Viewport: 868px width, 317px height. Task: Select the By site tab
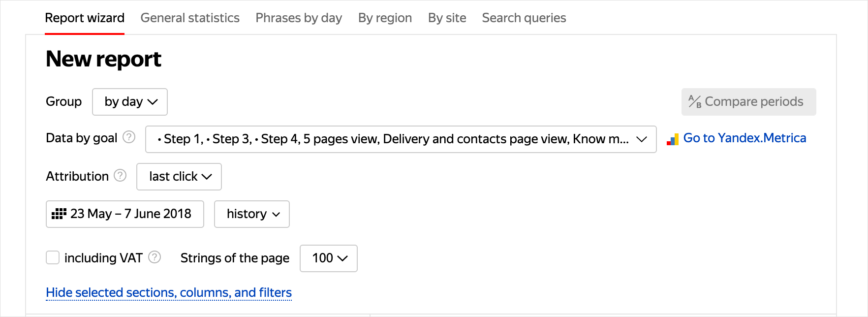(x=447, y=18)
